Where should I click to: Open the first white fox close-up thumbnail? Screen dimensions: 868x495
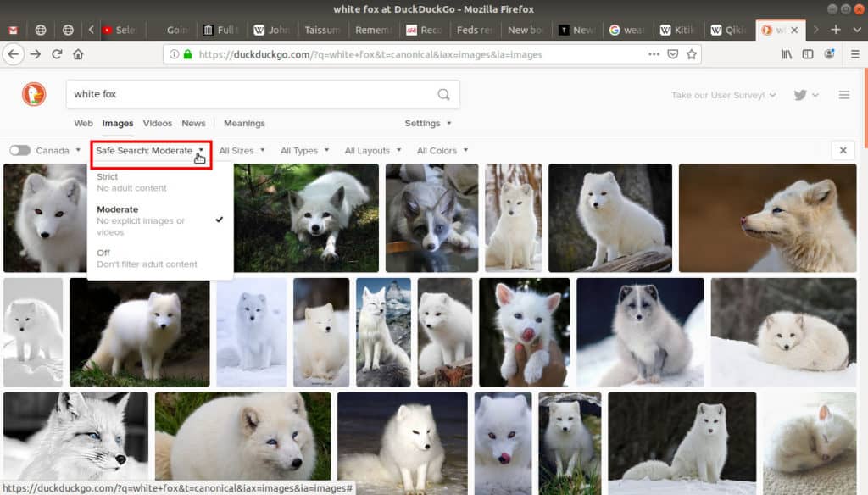coord(45,218)
